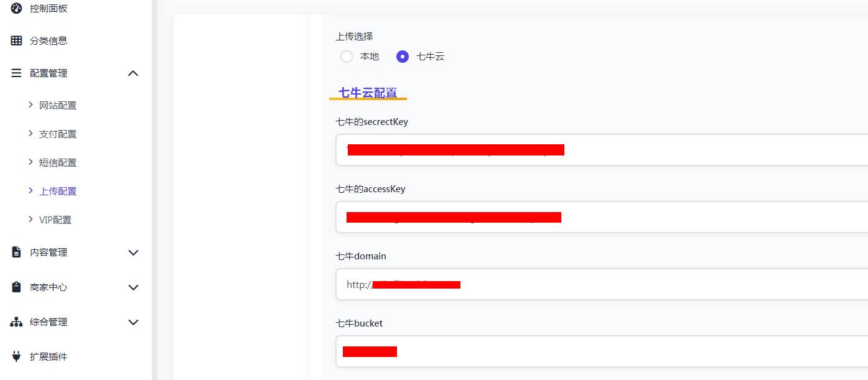Collapse the 配置管理 menu chevron
The height and width of the screenshot is (380, 868).
click(133, 73)
